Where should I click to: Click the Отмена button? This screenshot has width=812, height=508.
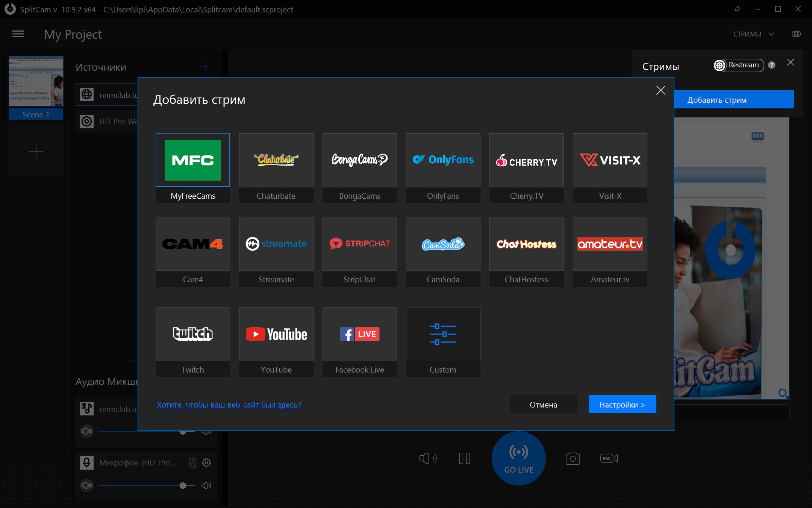click(543, 405)
